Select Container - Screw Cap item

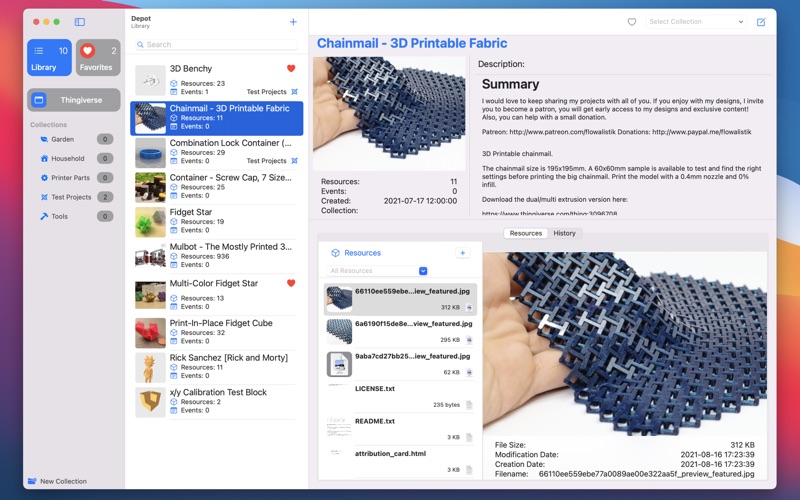[216, 187]
